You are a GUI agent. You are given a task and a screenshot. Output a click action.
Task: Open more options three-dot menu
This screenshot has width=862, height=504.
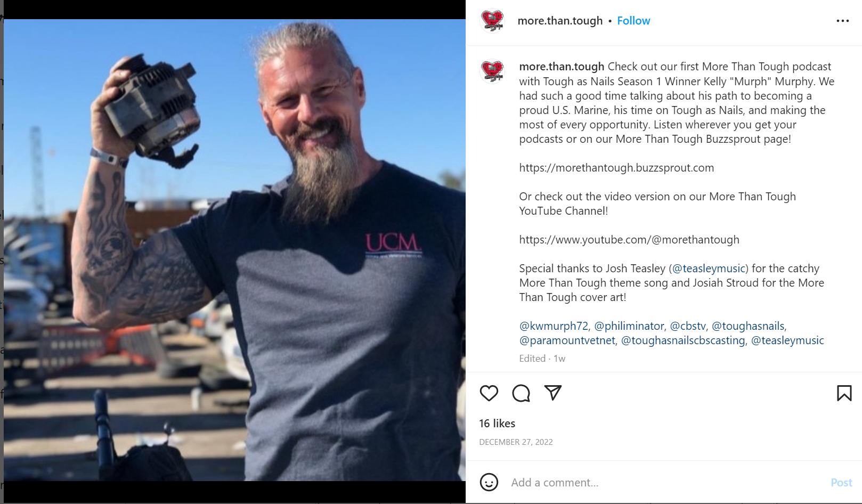click(843, 21)
